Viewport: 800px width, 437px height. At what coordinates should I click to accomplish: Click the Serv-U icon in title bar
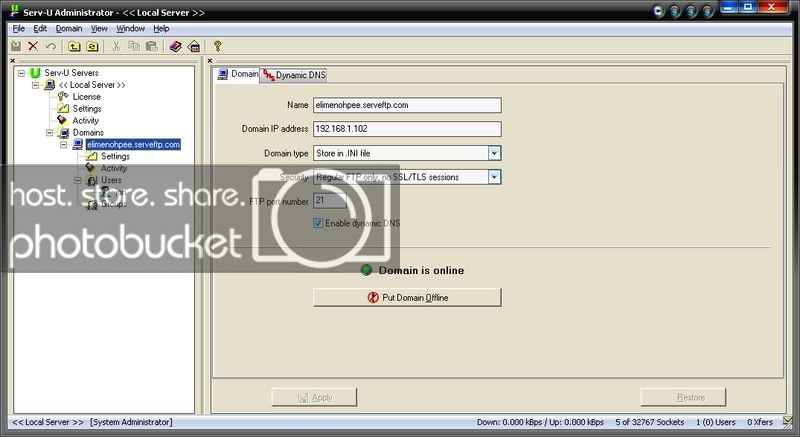(x=13, y=12)
